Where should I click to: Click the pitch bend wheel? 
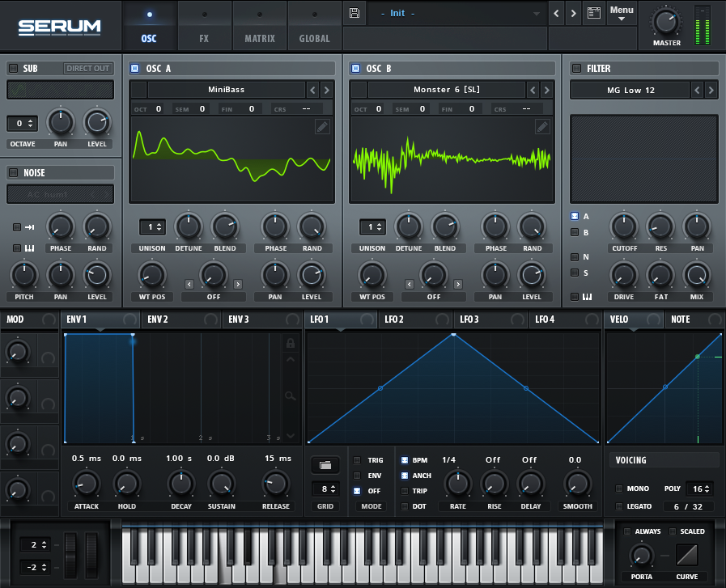tap(70, 554)
